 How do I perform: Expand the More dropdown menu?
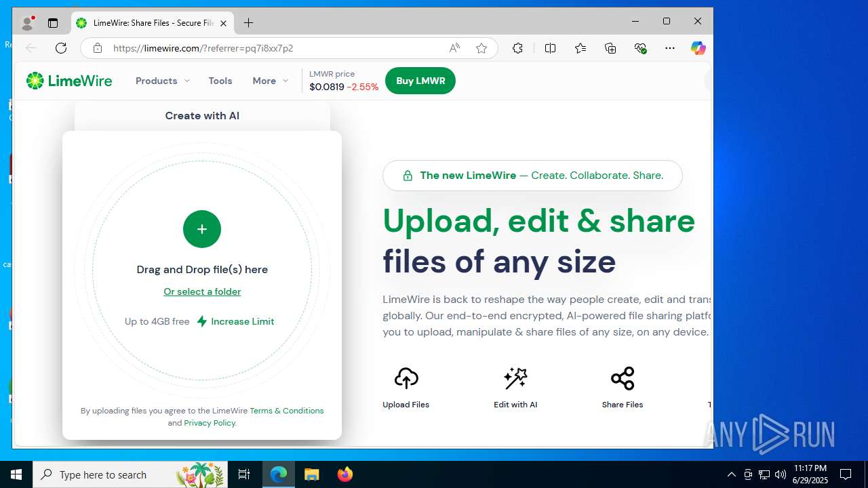point(271,81)
